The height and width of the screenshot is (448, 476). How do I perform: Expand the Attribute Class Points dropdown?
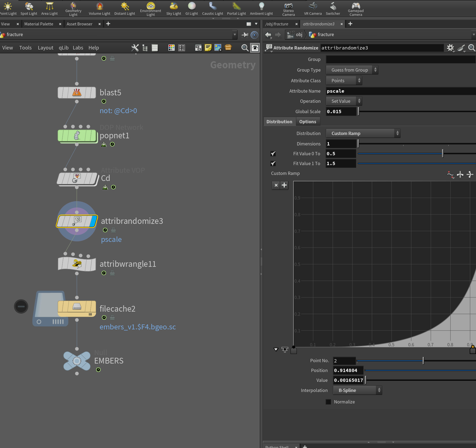point(344,81)
